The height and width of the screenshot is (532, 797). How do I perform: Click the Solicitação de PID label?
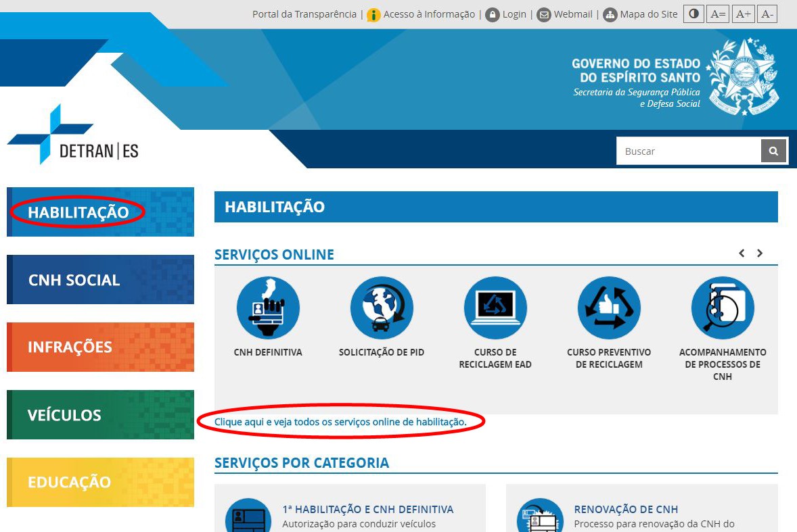[382, 352]
